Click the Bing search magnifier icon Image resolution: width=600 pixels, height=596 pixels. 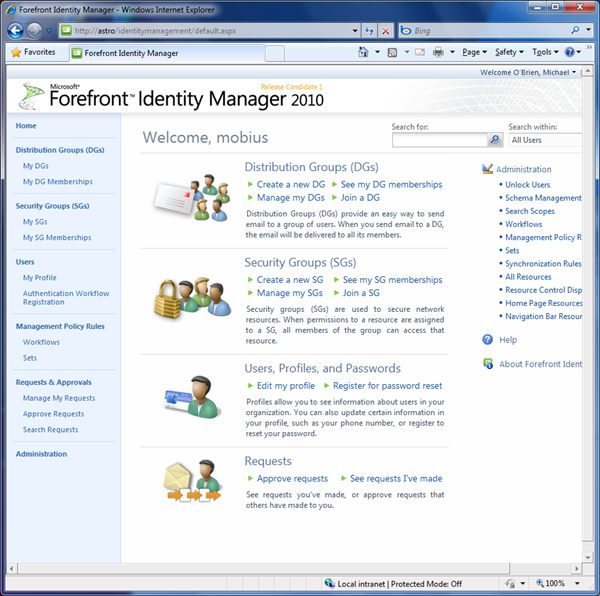pos(575,30)
